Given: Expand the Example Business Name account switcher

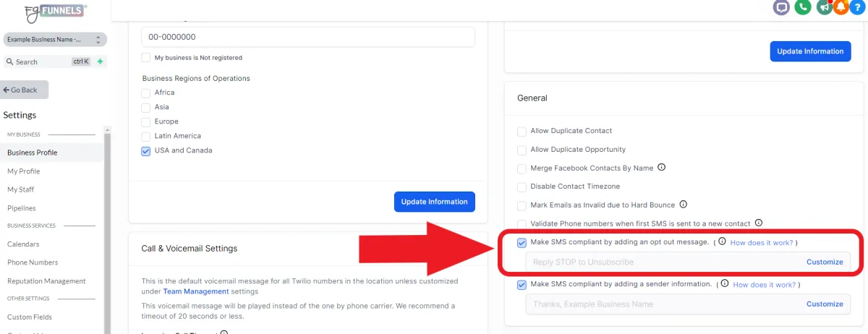Looking at the screenshot, I should pyautogui.click(x=54, y=39).
